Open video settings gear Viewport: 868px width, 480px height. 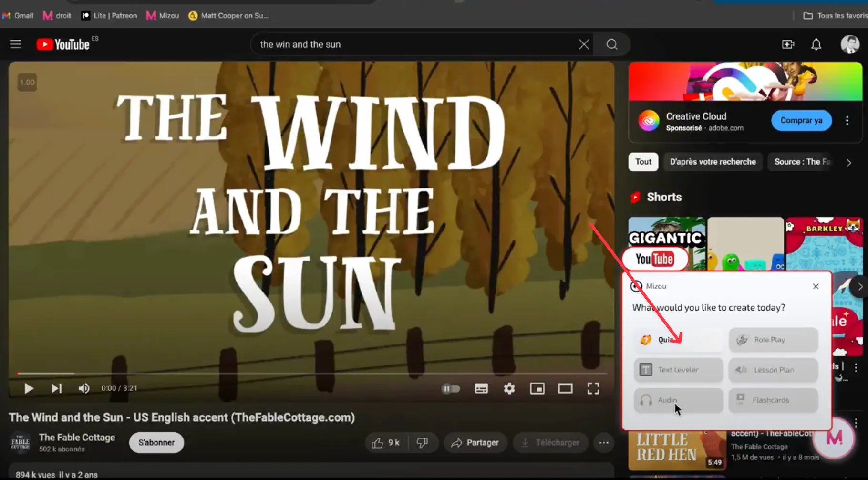509,389
